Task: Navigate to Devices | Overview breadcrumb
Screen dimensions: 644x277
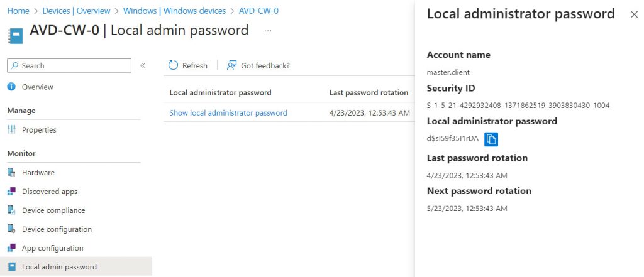Action: point(76,11)
